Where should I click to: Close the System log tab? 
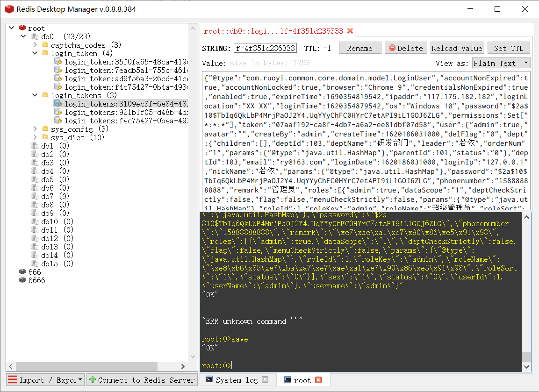point(265,380)
